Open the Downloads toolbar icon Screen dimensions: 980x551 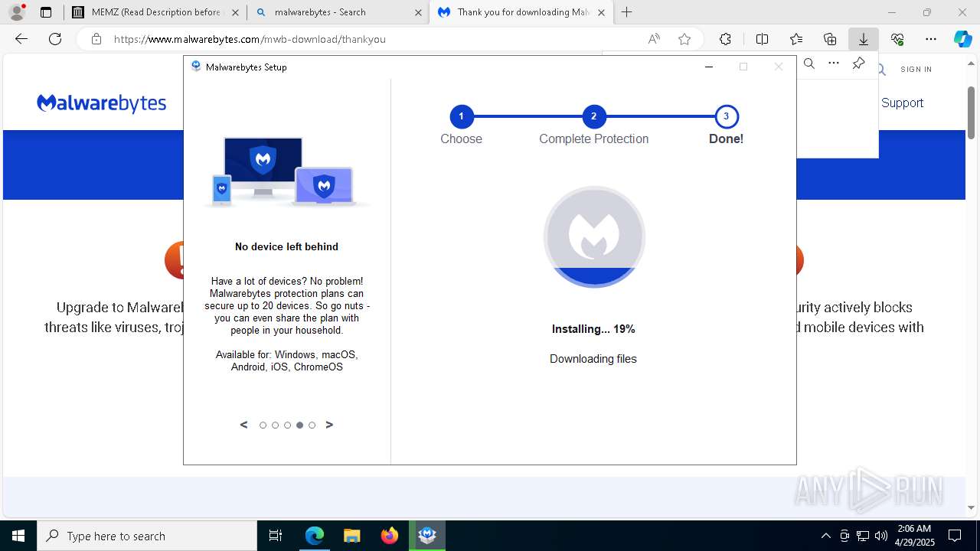coord(864,39)
